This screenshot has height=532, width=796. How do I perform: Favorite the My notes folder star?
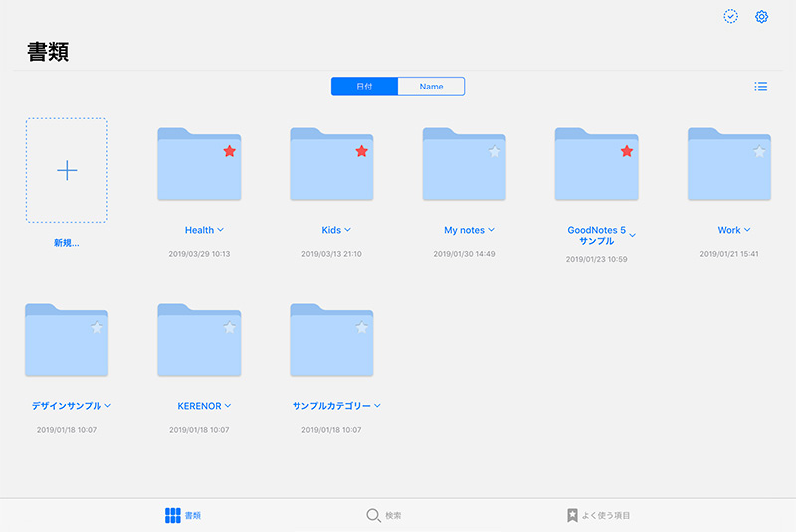coord(495,151)
